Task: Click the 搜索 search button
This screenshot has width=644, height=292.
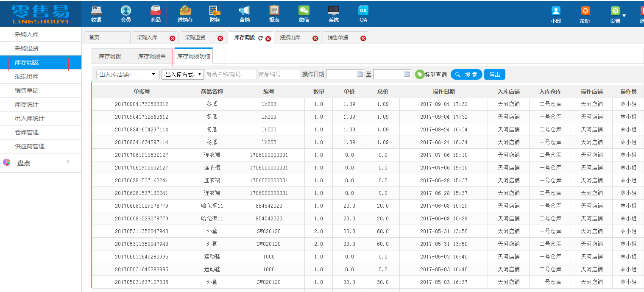Action: (466, 74)
